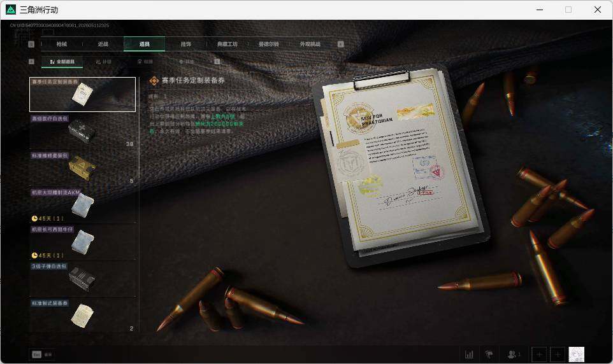Image resolution: width=613 pixels, height=364 pixels.
Task: Select the second sub-filter tab after 全部道具
Action: click(x=104, y=62)
